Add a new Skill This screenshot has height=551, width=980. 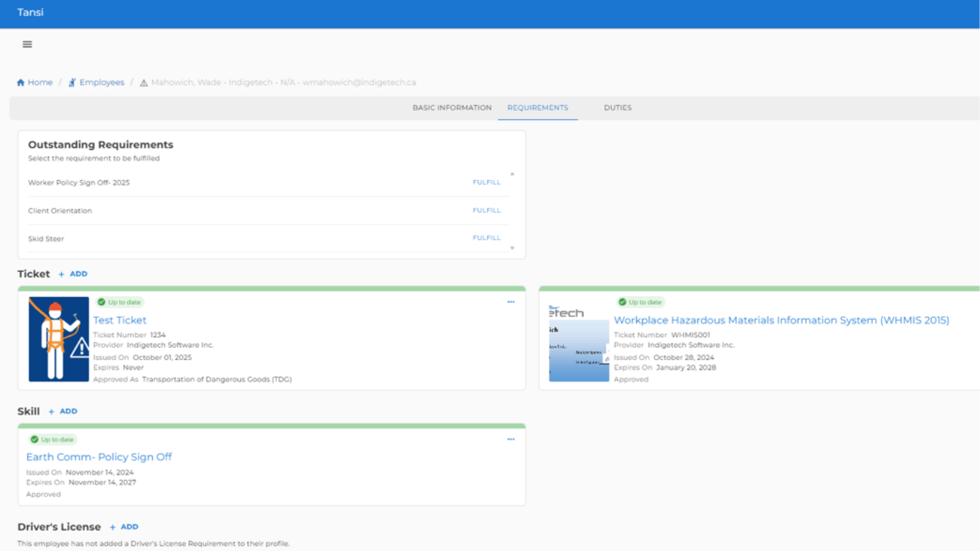coord(63,411)
